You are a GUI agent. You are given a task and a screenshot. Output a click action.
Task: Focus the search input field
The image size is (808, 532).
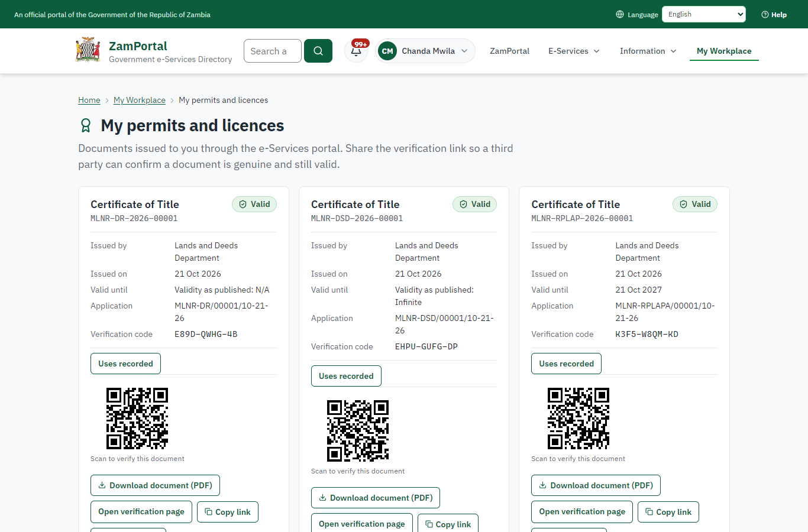click(273, 51)
